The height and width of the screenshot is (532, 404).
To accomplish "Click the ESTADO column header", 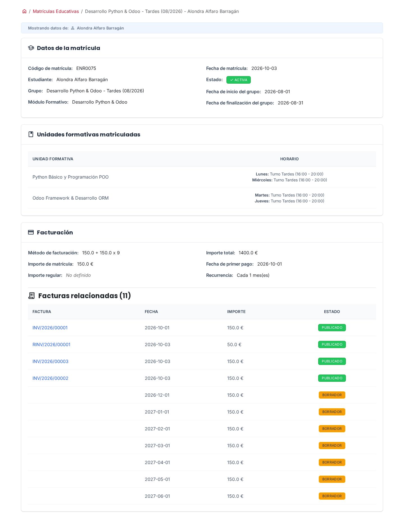I will pos(332,312).
